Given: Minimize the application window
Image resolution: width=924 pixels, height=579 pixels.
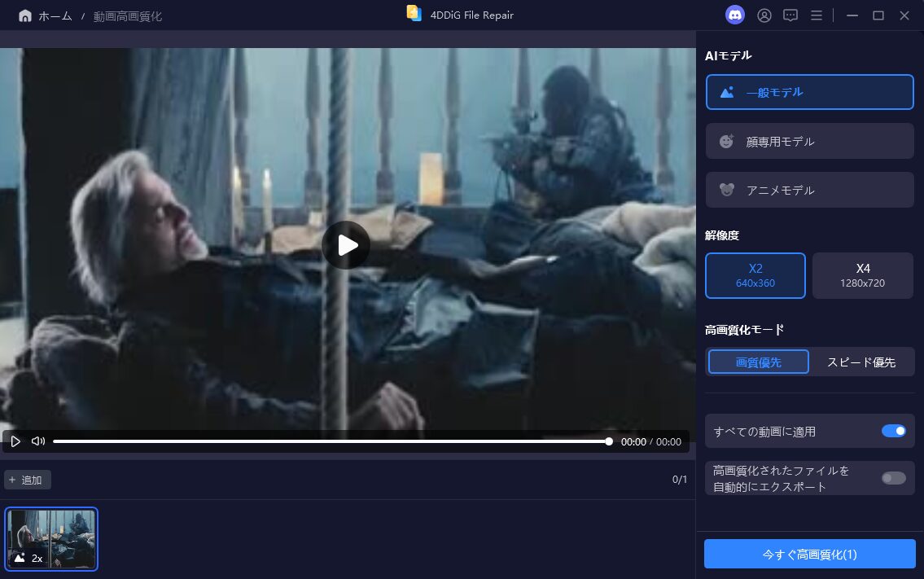Looking at the screenshot, I should (852, 16).
